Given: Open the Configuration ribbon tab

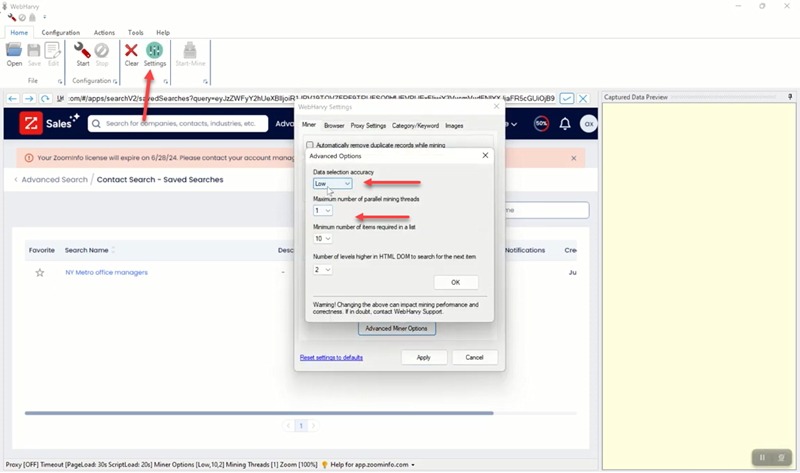Looking at the screenshot, I should coord(61,32).
